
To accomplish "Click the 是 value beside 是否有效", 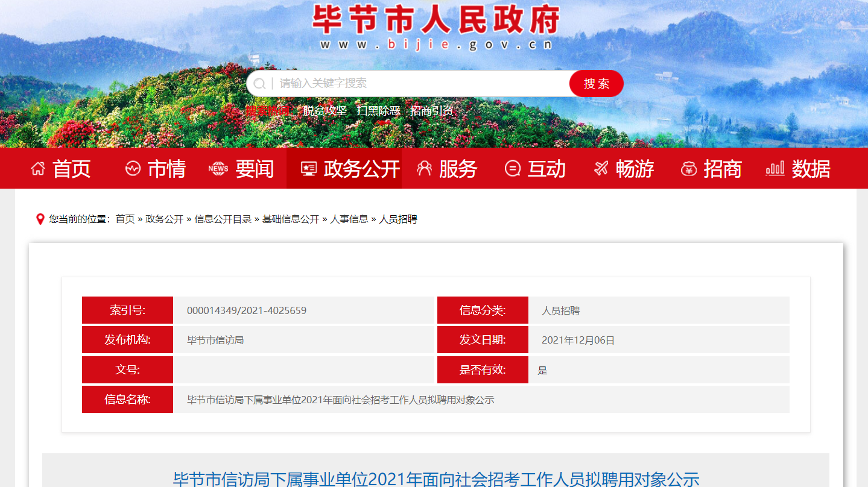I will pos(543,370).
